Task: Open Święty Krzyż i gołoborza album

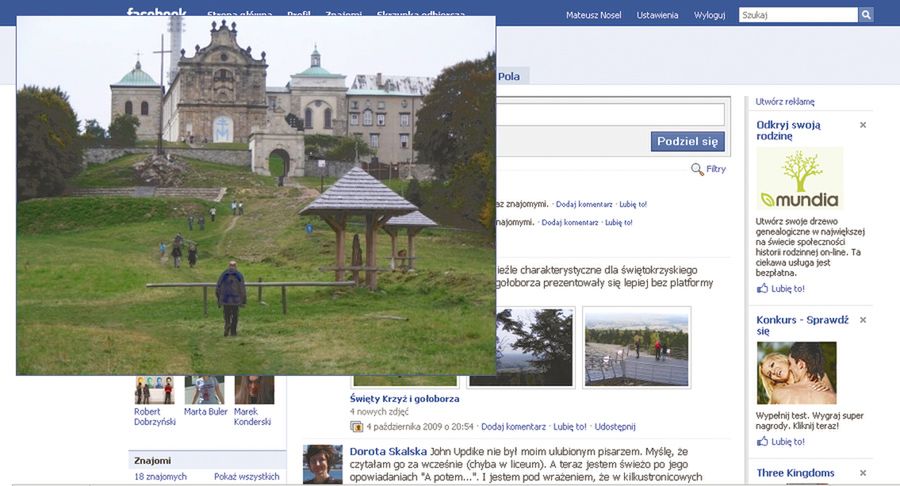Action: [404, 398]
